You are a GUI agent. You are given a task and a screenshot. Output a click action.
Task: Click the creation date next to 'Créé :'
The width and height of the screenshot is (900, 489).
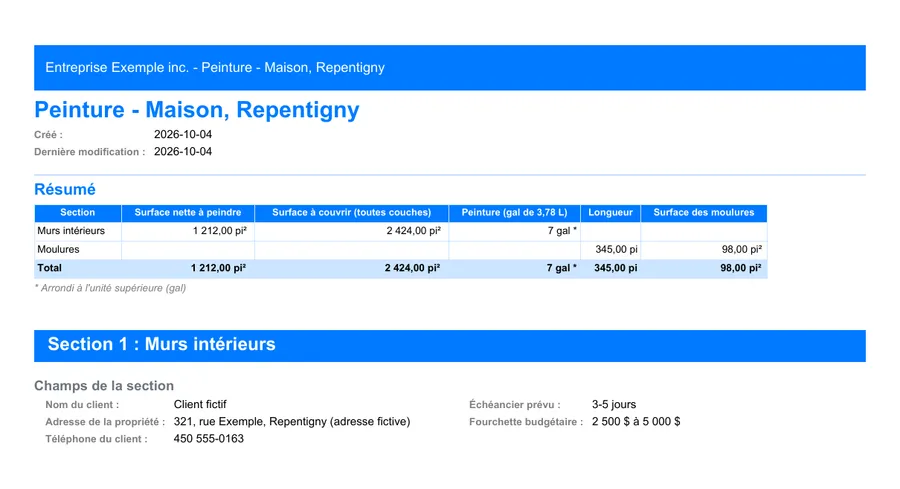tap(183, 134)
